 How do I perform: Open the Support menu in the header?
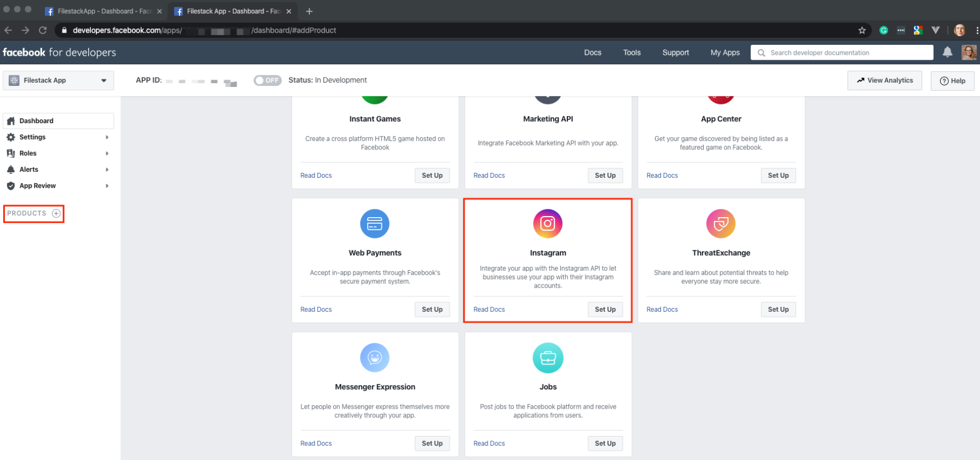click(x=675, y=53)
